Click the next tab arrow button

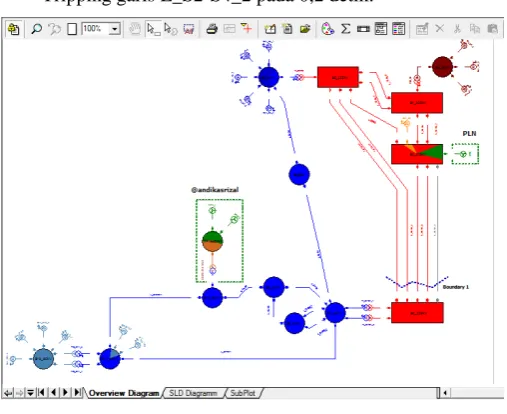[65, 393]
